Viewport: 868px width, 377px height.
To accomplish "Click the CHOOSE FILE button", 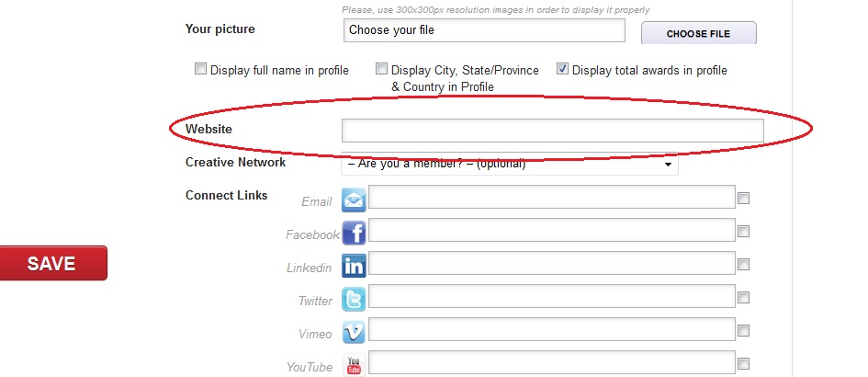I will [x=699, y=33].
